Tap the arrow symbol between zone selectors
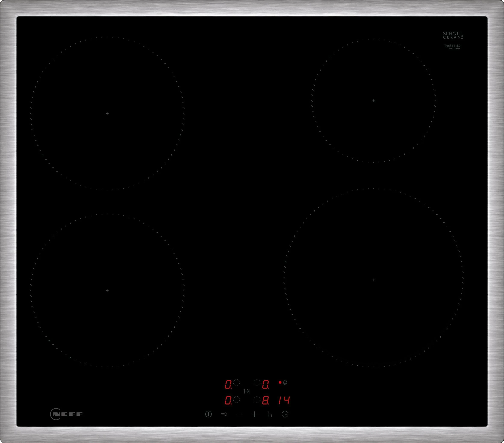 pos(247,391)
